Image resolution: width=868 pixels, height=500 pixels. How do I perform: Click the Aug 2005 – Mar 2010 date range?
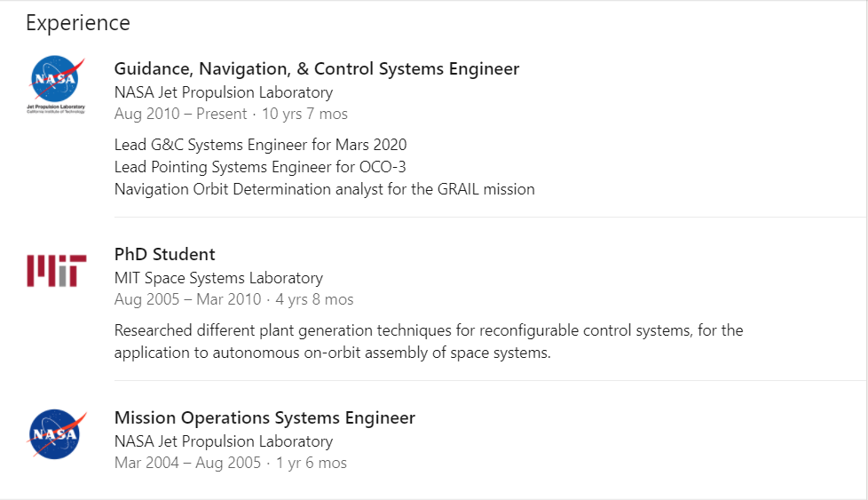[188, 299]
